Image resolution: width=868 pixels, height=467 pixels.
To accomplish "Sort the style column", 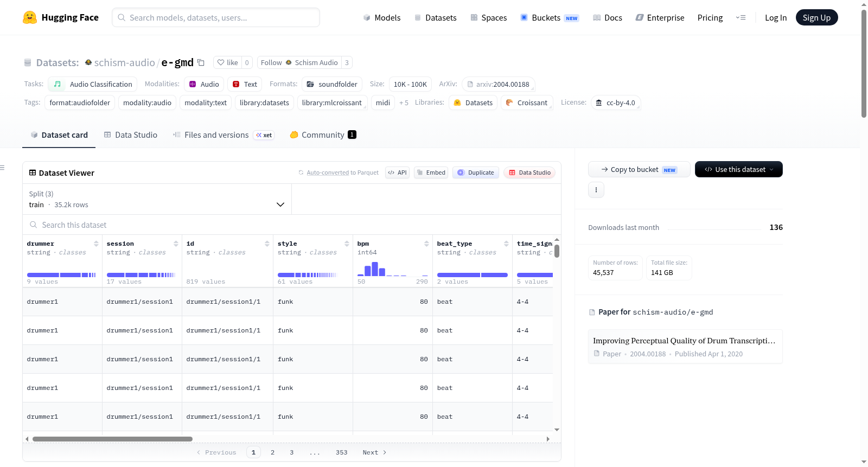I will click(347, 244).
